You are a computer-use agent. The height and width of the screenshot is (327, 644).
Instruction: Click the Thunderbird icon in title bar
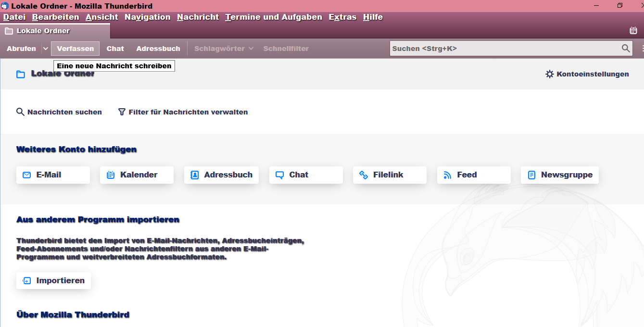(x=5, y=6)
